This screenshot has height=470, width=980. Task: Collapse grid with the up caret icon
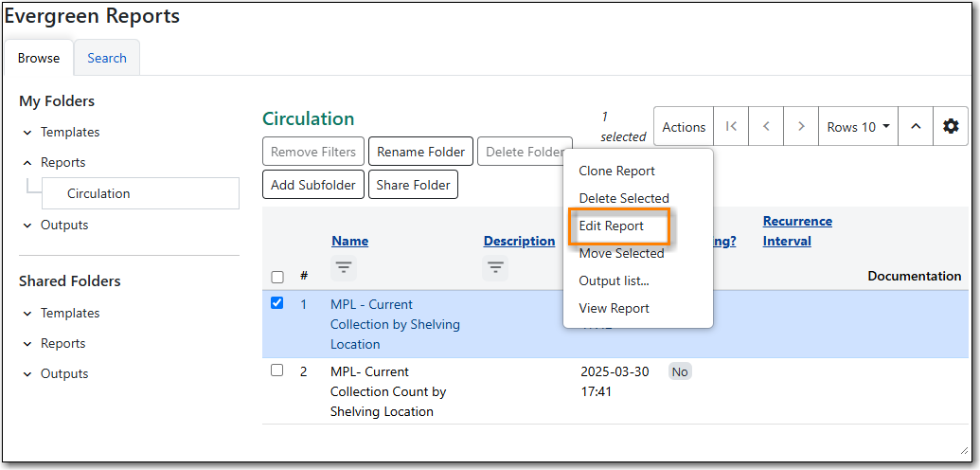click(x=916, y=127)
